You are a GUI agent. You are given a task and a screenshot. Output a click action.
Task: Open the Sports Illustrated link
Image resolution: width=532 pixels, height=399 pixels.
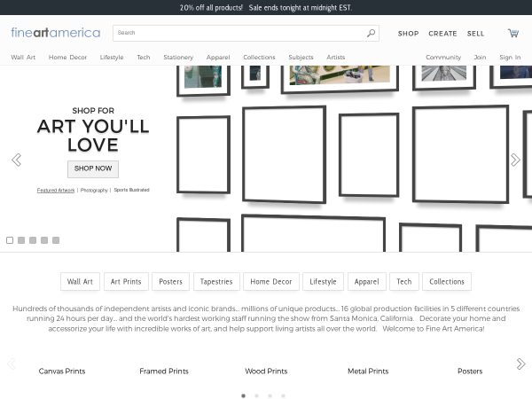131,190
